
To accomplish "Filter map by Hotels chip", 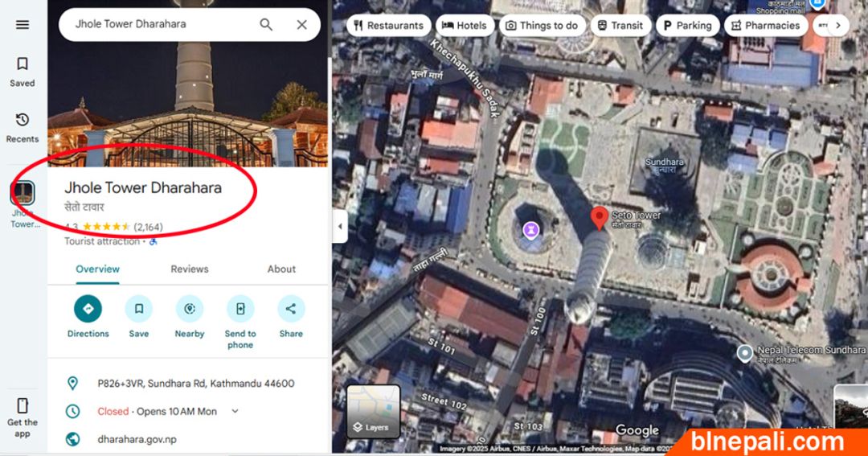I will (465, 26).
